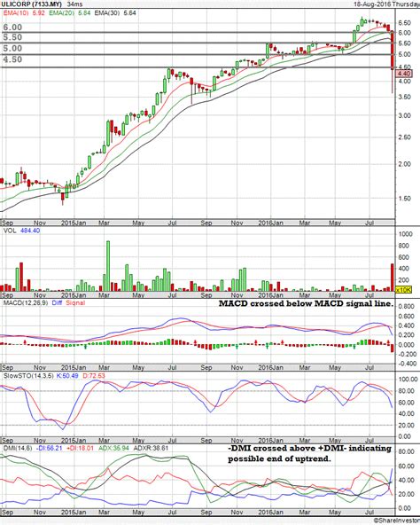
Task: Click the ULICORP (7133.MY) chart title
Action: (x=32, y=4)
